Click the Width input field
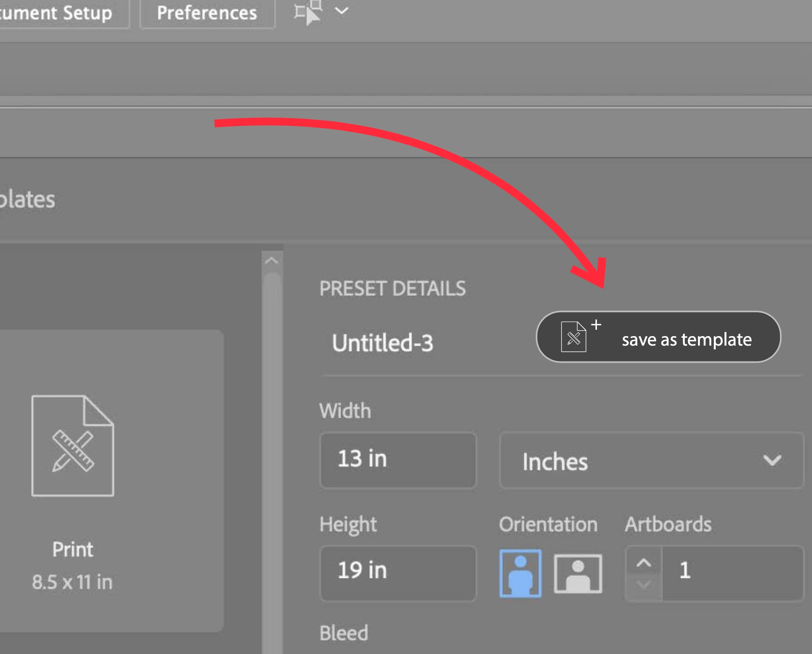 398,460
